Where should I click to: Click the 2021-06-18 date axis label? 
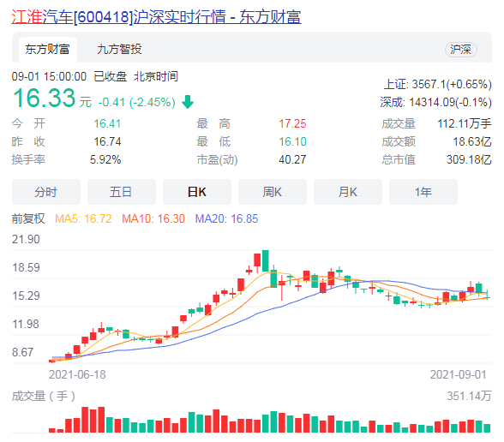point(77,374)
